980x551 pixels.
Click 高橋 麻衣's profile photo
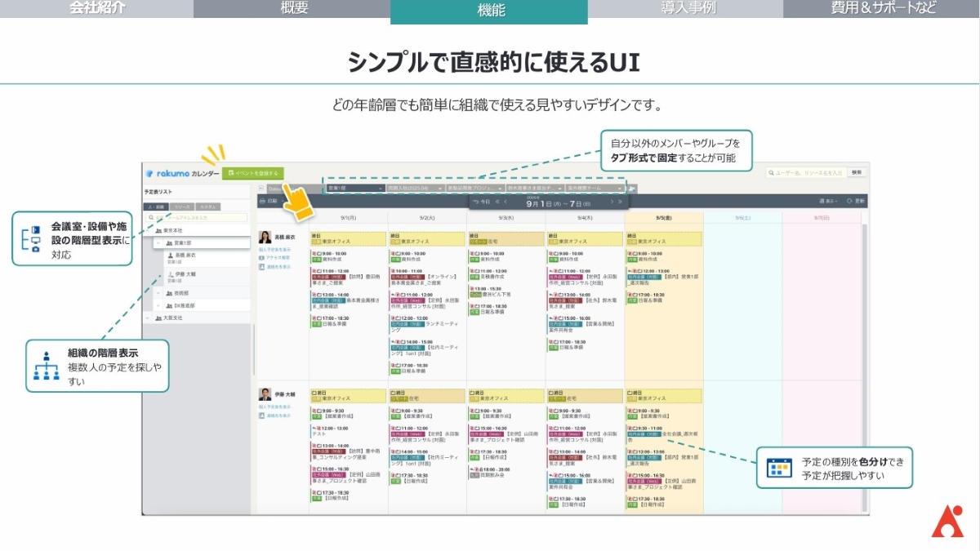[x=265, y=238]
